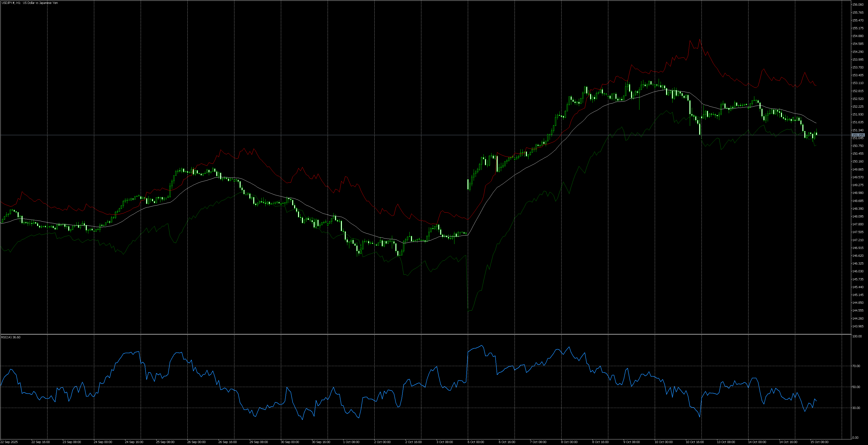Click the 15 Oct 08:00 time label

pos(819,442)
